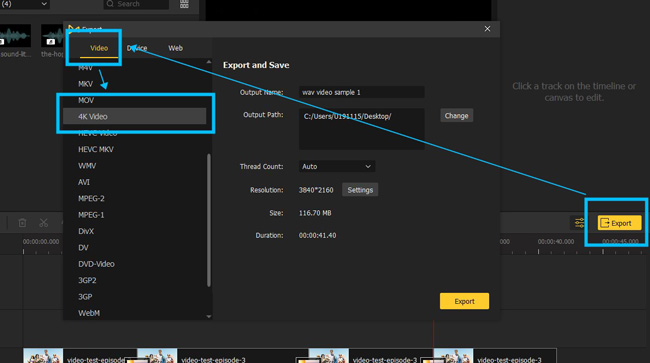Select AVI format
The image size is (650, 363).
[84, 182]
